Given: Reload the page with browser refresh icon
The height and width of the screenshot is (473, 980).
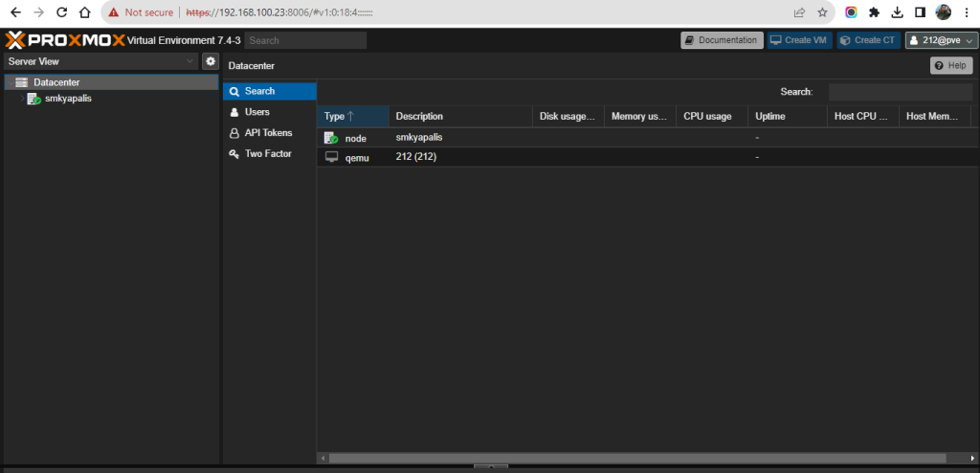Looking at the screenshot, I should tap(62, 12).
